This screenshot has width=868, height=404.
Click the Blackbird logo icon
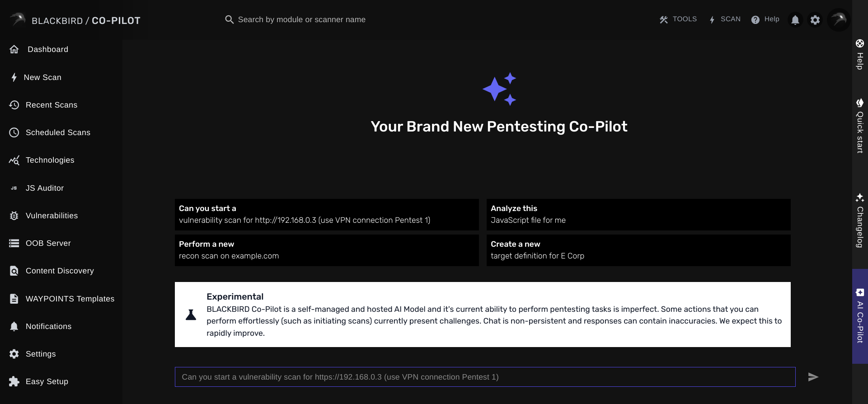(18, 19)
